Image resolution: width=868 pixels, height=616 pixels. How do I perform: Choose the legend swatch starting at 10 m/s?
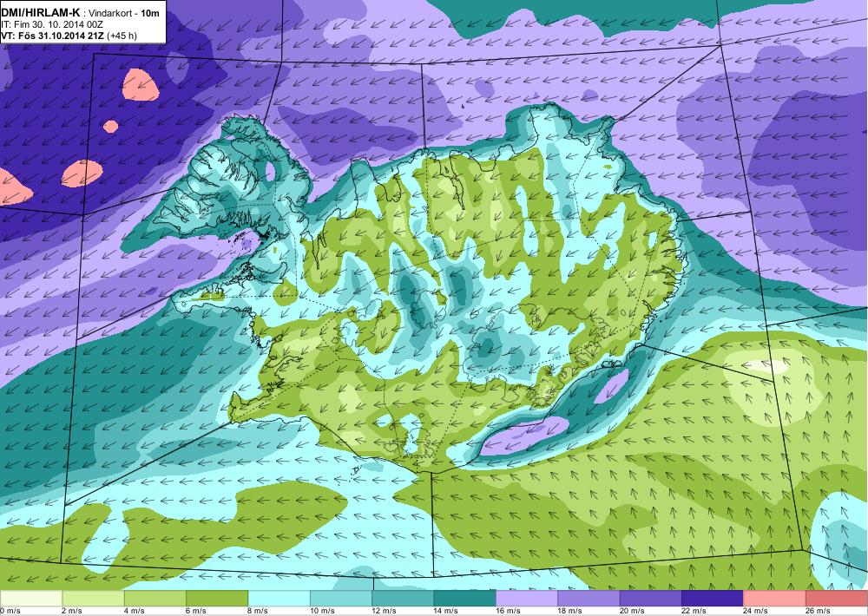pyautogui.click(x=341, y=599)
